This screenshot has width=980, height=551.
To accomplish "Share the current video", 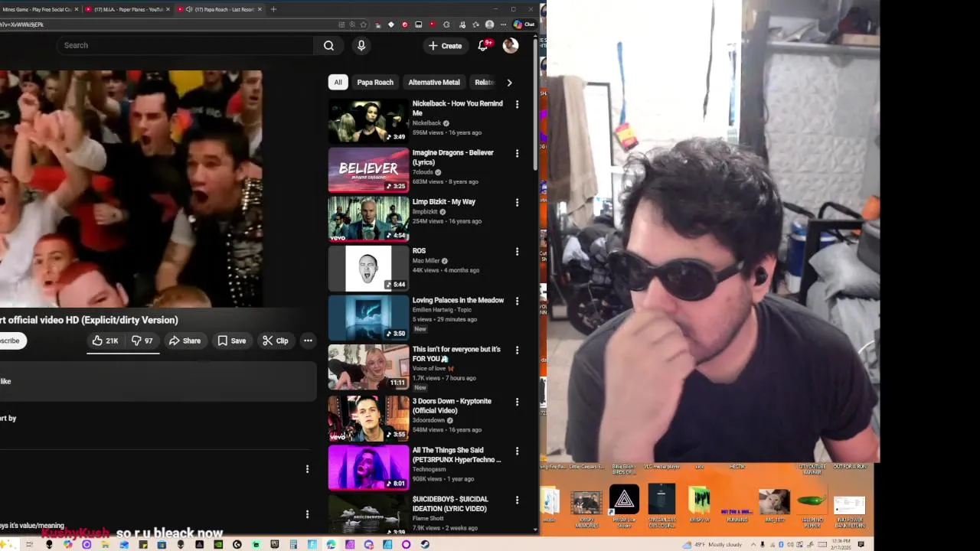I will pyautogui.click(x=185, y=341).
